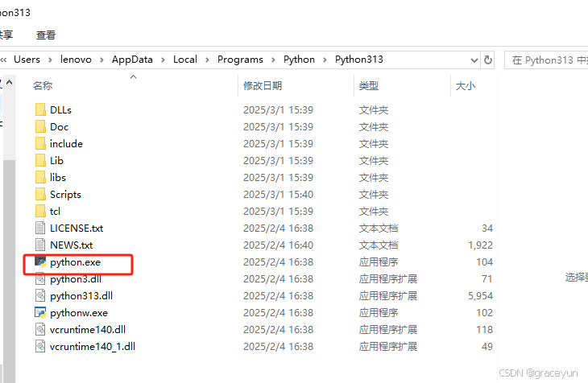Select the tcl folder icon
This screenshot has width=588, height=383.
coord(40,211)
